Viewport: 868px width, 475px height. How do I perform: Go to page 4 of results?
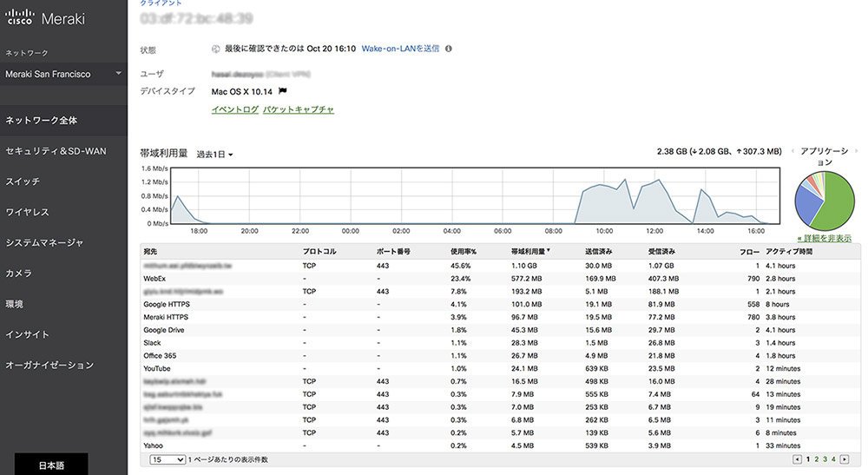click(833, 459)
